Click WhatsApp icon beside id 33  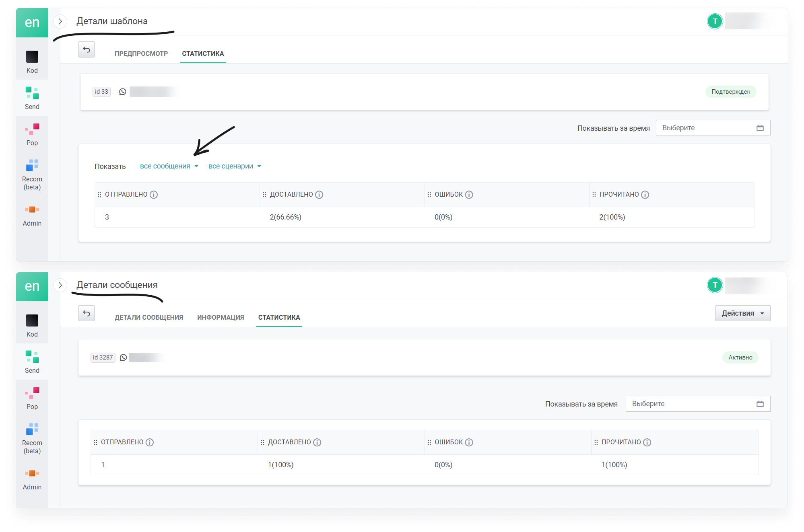(x=123, y=92)
